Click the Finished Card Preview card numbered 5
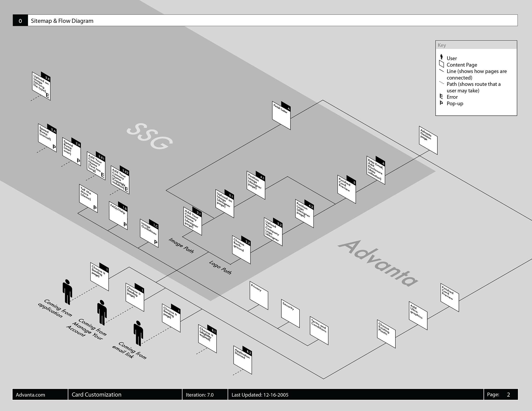 point(346,189)
